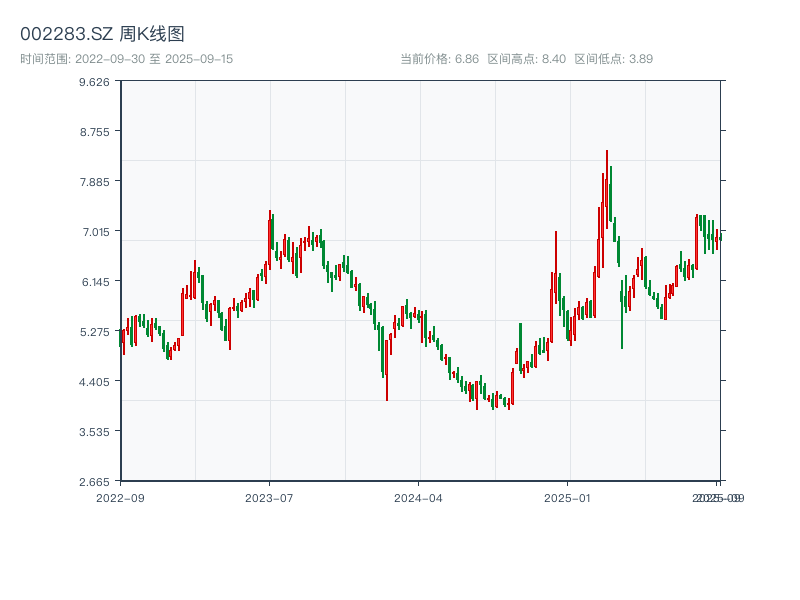The image size is (800, 600).
Task: Click the y-axis label 2.665
Action: pos(94,482)
